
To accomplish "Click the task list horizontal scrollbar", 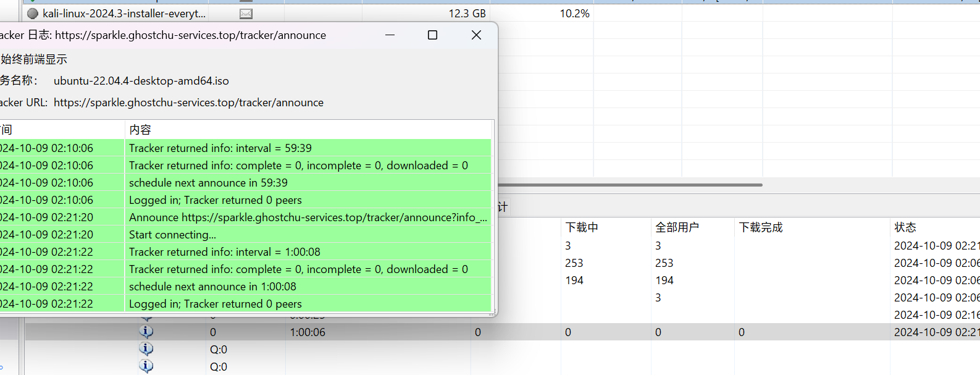I will (x=630, y=185).
